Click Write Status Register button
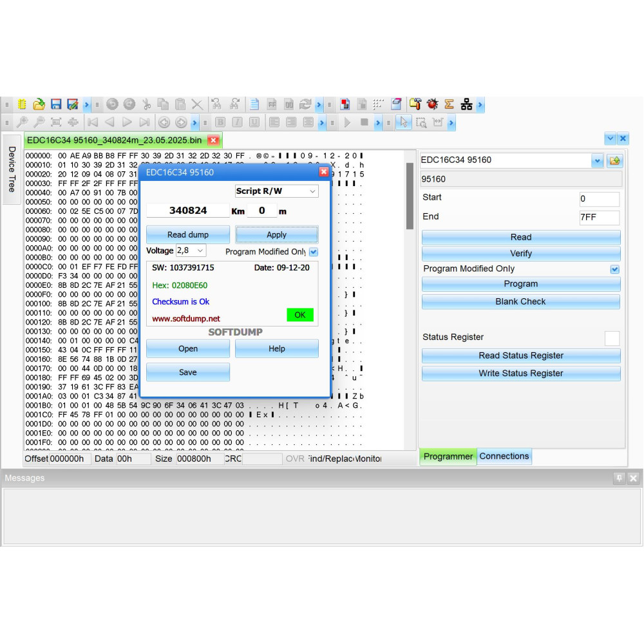The height and width of the screenshot is (644, 644). (x=521, y=374)
